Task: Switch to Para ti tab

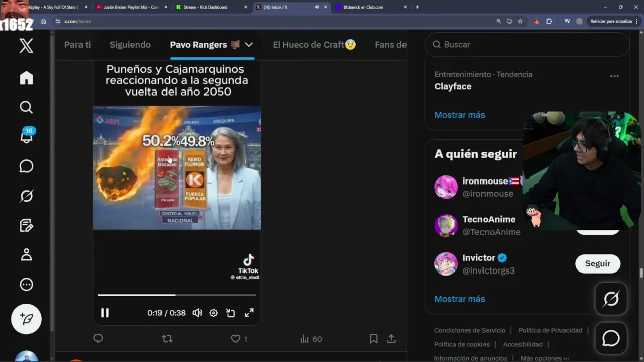Action: pyautogui.click(x=77, y=45)
